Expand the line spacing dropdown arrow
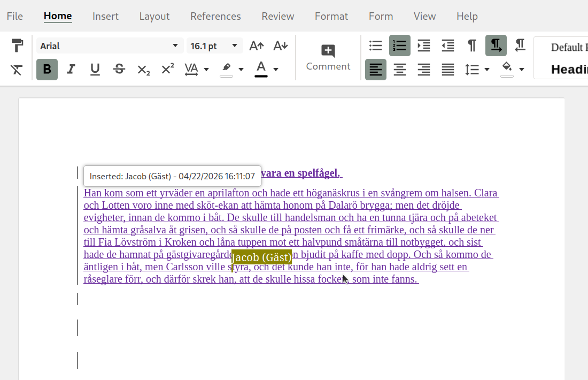Screen dimensions: 588x380 click(486, 70)
